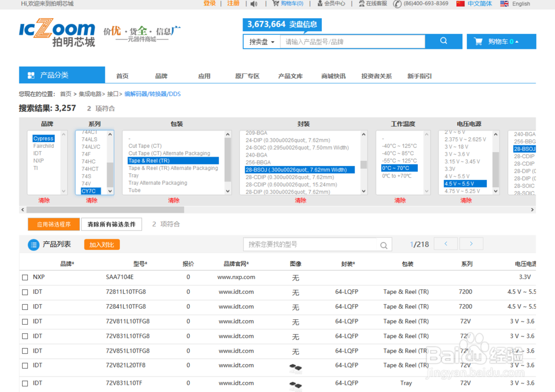Image resolution: width=555 pixels, height=392 pixels.
Task: Click the ICZoom 拍明芯城 logo
Action: click(x=57, y=33)
